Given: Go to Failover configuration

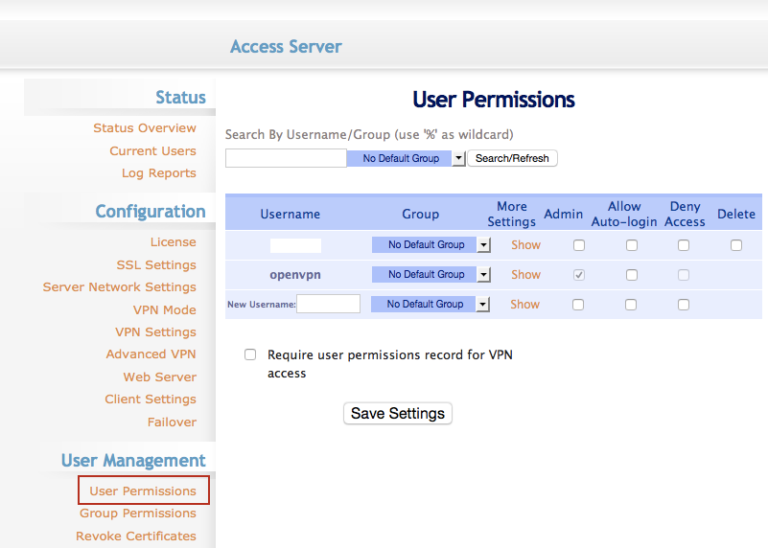Looking at the screenshot, I should pos(172,422).
